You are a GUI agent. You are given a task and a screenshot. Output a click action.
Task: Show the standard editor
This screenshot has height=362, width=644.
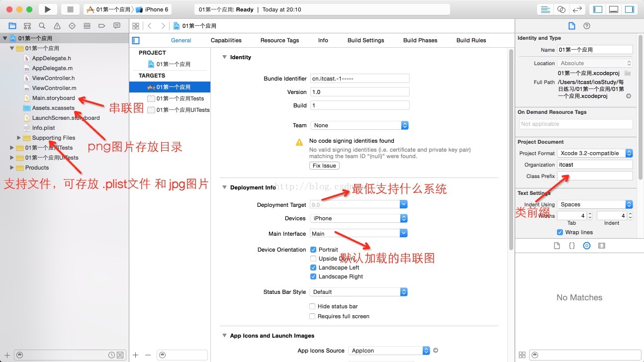546,9
